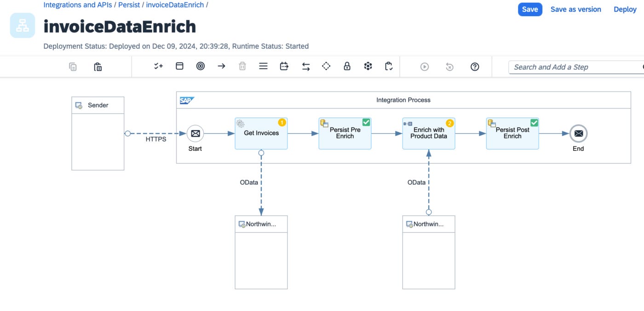The image size is (644, 311).
Task: Open the Persist breadcrumb link
Action: (129, 5)
